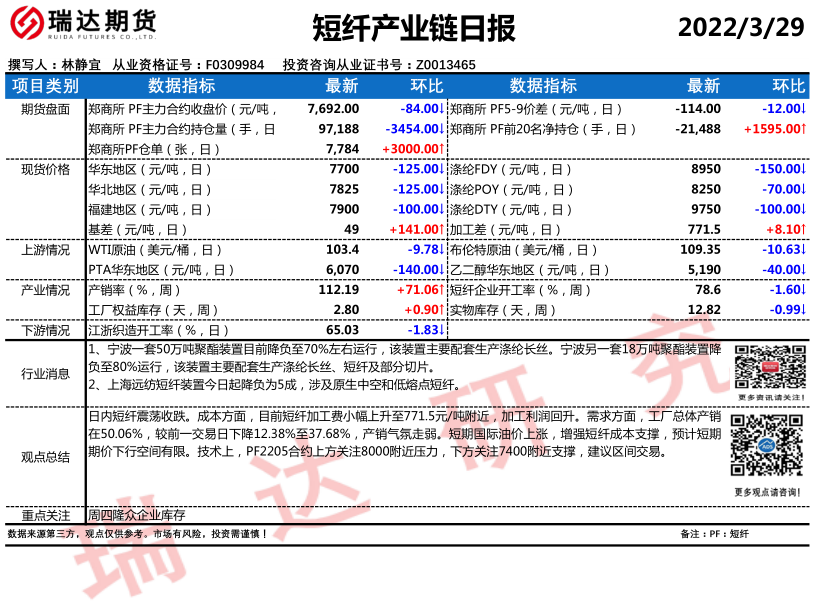Image resolution: width=814 pixels, height=605 pixels.
Task: Click the 现货价格 row category
Action: point(45,170)
